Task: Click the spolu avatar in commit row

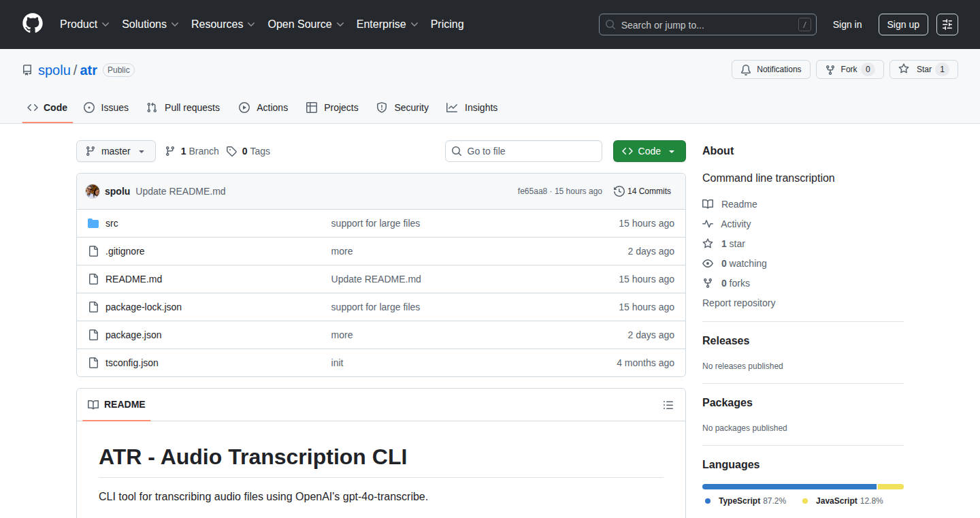Action: (93, 191)
